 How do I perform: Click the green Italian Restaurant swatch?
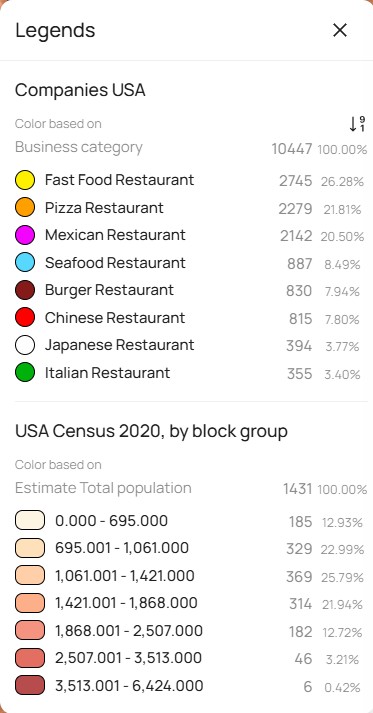click(25, 373)
